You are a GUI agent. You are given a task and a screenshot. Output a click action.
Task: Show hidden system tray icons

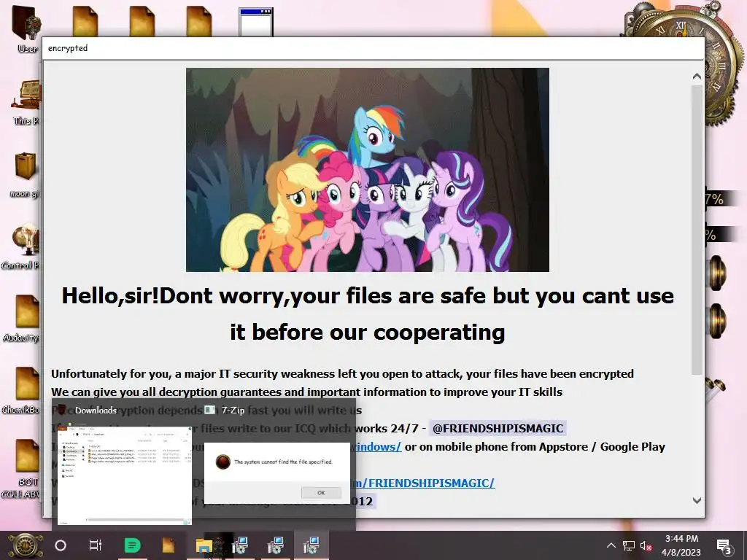pyautogui.click(x=611, y=545)
